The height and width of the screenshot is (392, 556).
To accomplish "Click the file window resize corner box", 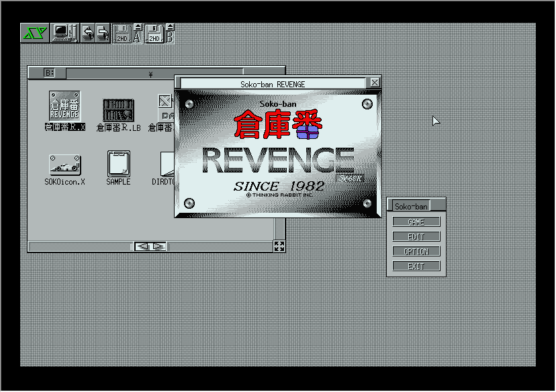I will pyautogui.click(x=279, y=246).
